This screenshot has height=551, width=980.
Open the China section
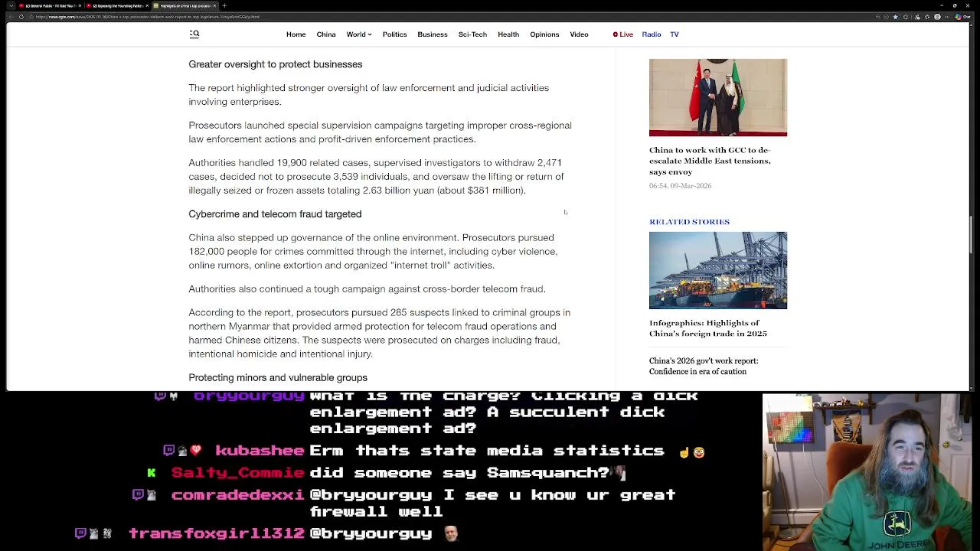(326, 34)
